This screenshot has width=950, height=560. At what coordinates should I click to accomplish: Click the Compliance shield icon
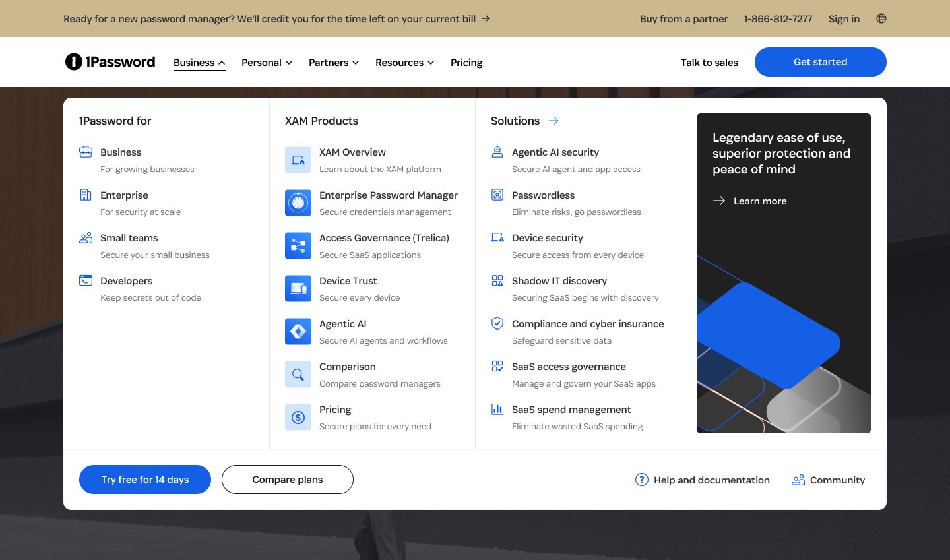coord(497,323)
